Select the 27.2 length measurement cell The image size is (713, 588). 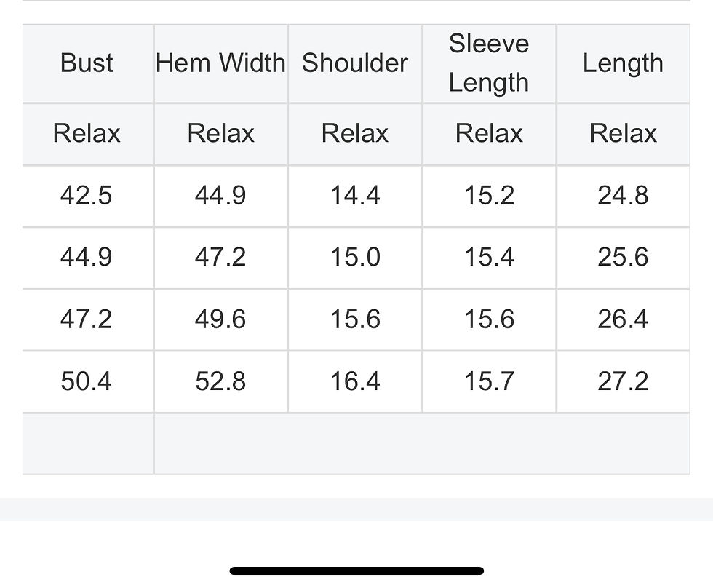click(623, 381)
